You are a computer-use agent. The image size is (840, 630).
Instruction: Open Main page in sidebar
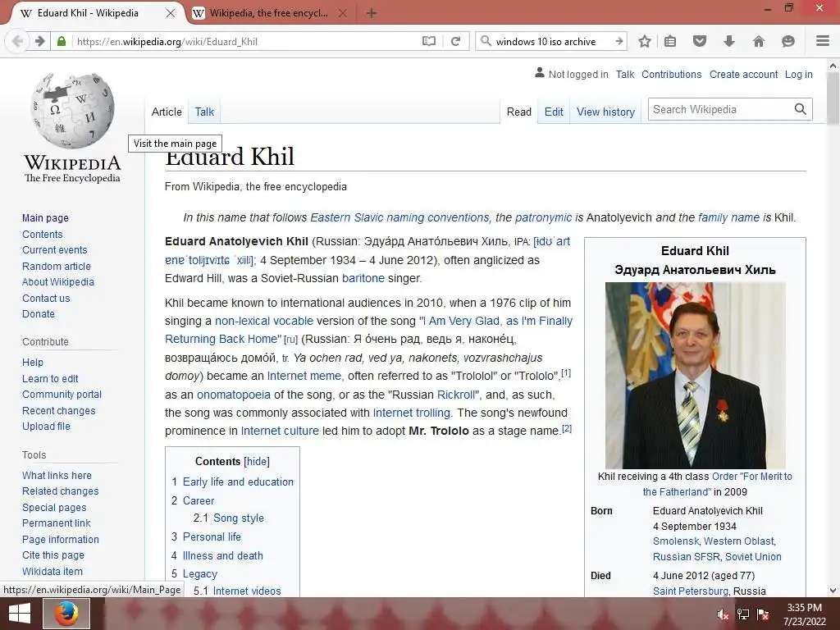tap(46, 217)
